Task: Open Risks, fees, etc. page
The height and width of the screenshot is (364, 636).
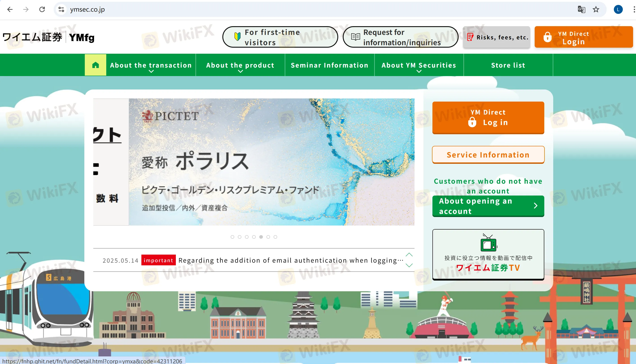Action: click(497, 37)
